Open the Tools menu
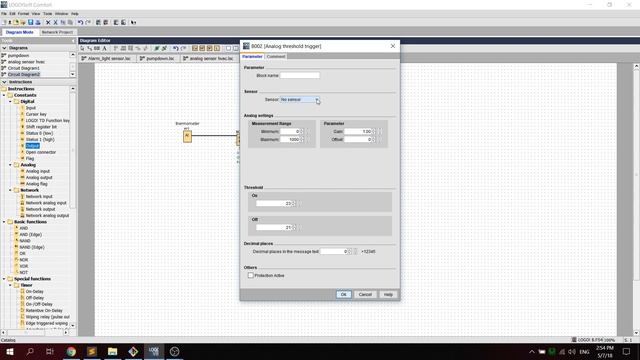This screenshot has width=640, height=360. tap(47, 14)
